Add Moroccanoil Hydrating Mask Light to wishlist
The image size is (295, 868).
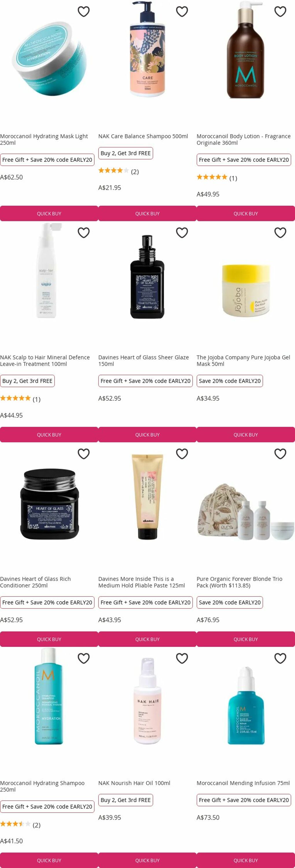[84, 12]
